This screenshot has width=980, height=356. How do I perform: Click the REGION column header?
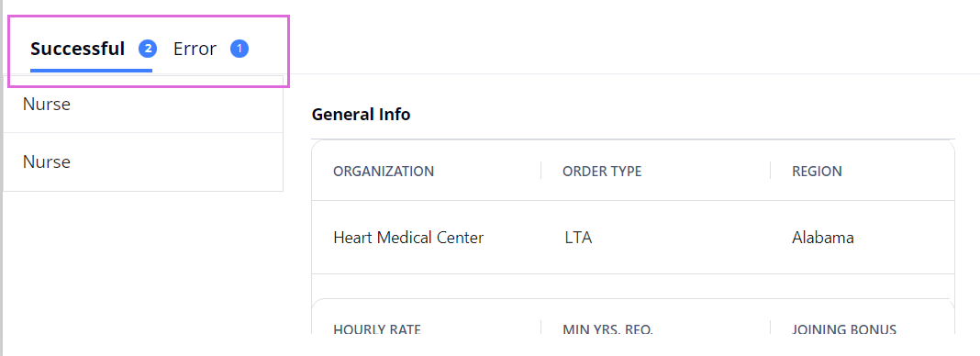[x=817, y=172]
